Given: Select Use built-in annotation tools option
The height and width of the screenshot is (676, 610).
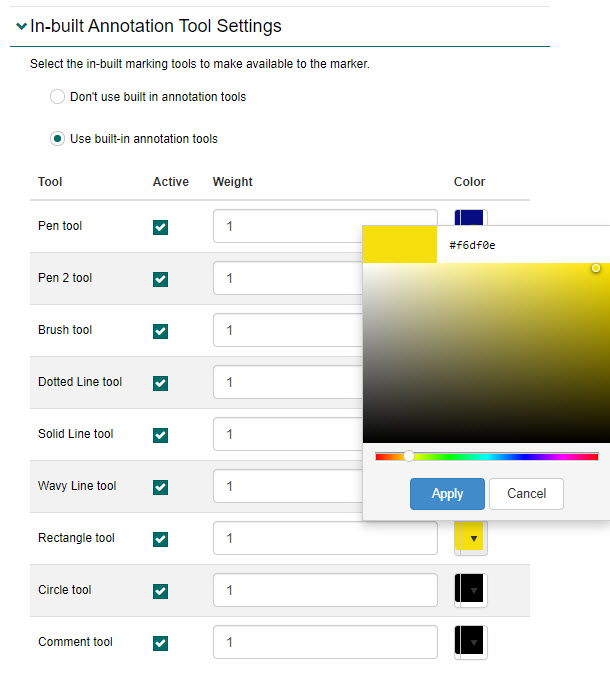Looking at the screenshot, I should point(58,139).
